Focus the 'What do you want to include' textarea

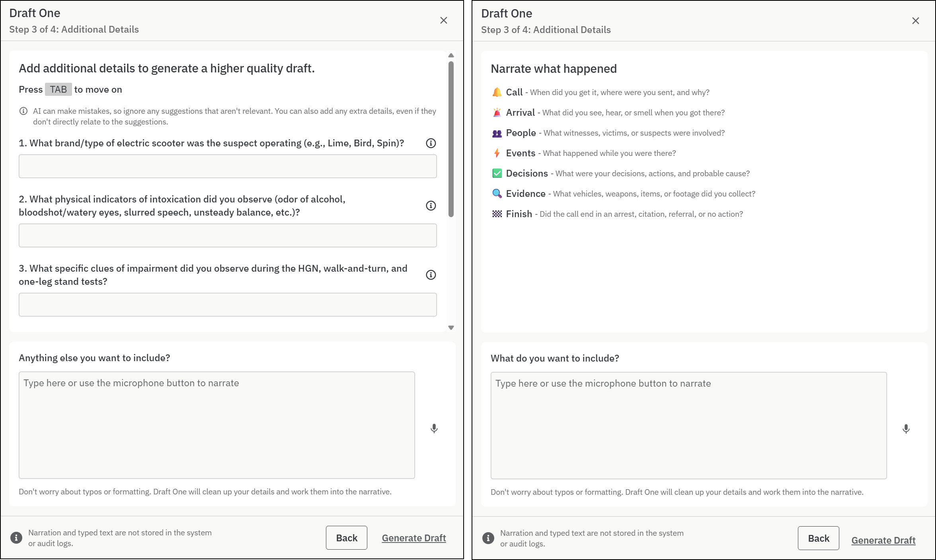tap(688, 425)
